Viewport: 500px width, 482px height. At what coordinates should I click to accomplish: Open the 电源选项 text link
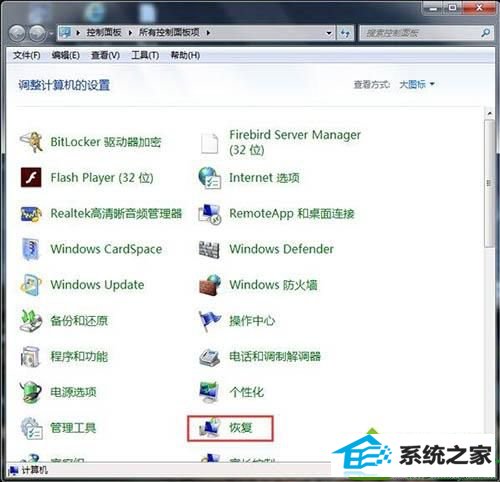tap(73, 392)
